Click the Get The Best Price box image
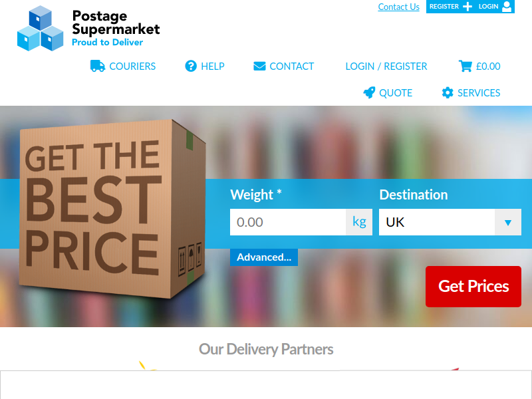532x399 pixels. point(112,209)
